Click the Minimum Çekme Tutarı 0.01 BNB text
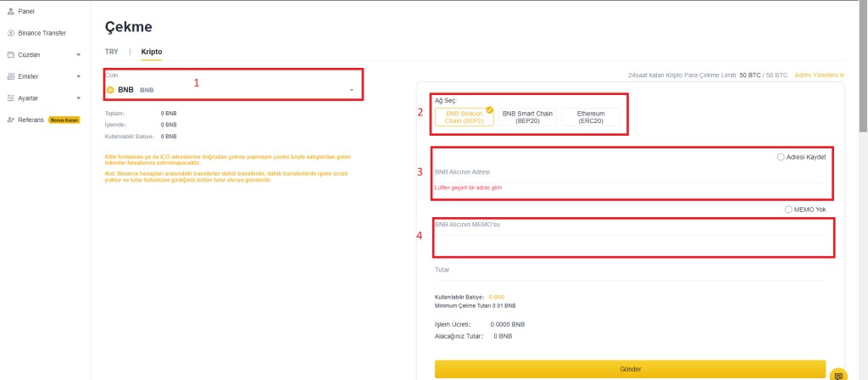The width and height of the screenshot is (868, 380). coord(476,305)
